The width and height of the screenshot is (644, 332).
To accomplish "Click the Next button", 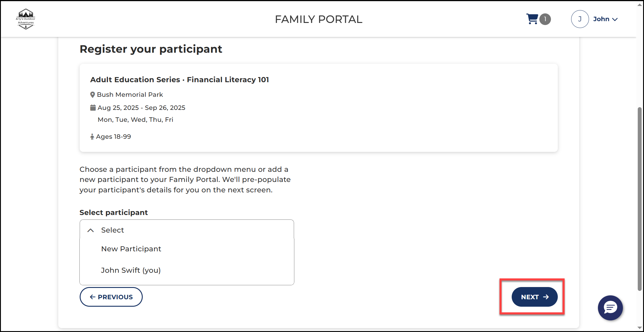I will tap(534, 297).
